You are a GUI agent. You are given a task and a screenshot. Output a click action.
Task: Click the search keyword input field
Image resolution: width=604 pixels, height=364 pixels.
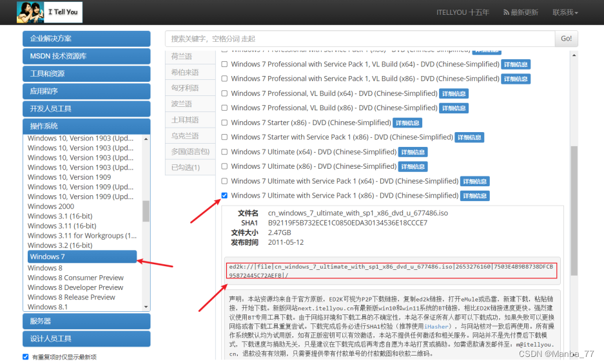(360, 39)
